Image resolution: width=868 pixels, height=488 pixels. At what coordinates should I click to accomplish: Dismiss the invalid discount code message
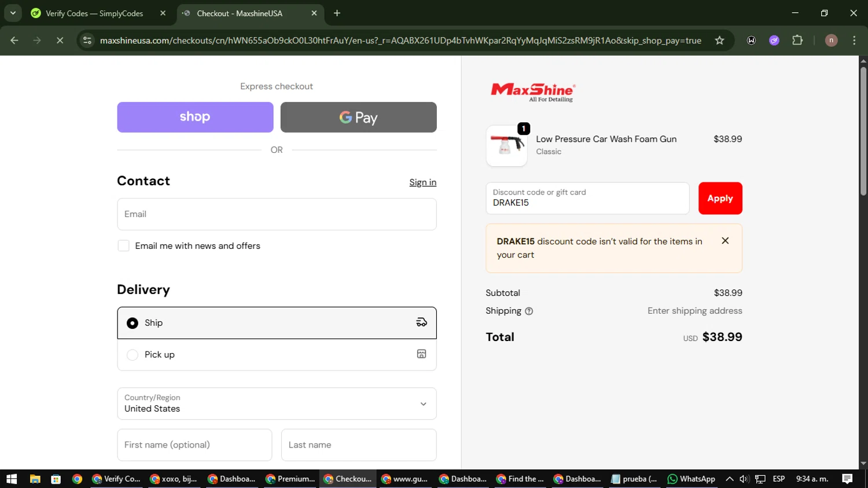click(x=725, y=241)
